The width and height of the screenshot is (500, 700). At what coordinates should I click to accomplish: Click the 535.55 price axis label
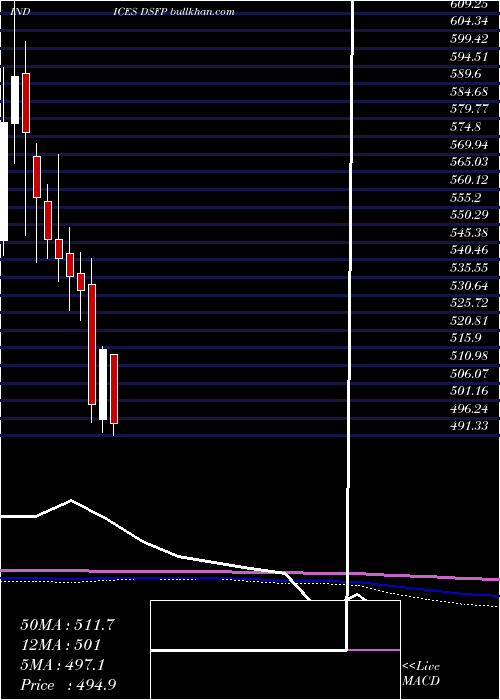(469, 267)
